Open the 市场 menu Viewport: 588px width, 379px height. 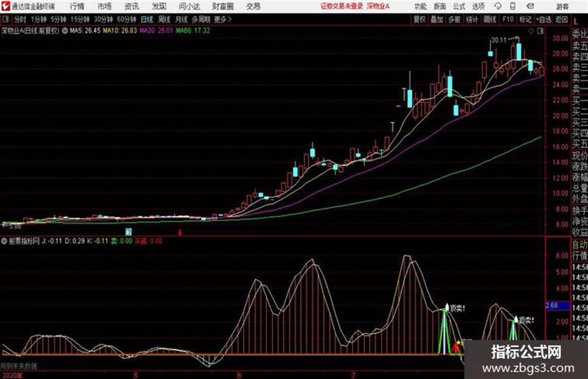(x=105, y=6)
